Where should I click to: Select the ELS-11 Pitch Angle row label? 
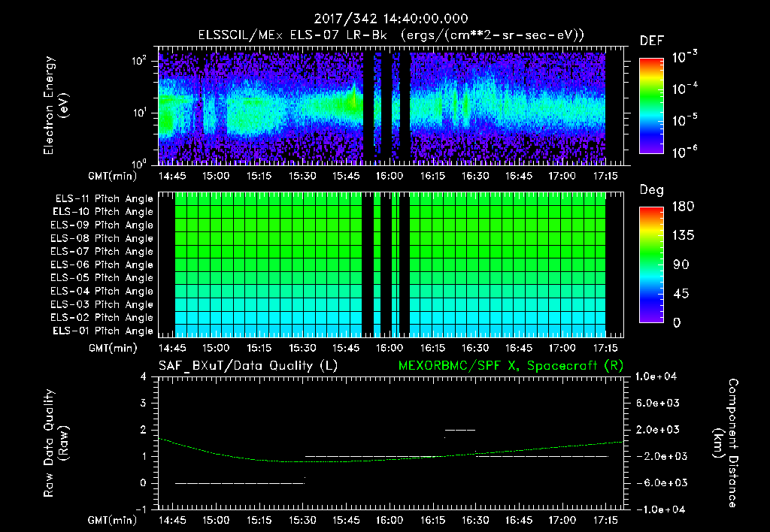point(104,199)
